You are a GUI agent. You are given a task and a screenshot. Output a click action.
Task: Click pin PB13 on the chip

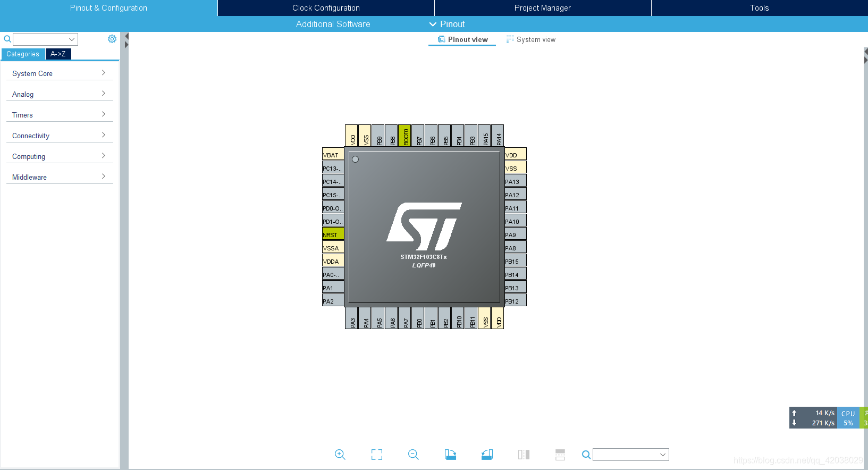click(x=515, y=287)
